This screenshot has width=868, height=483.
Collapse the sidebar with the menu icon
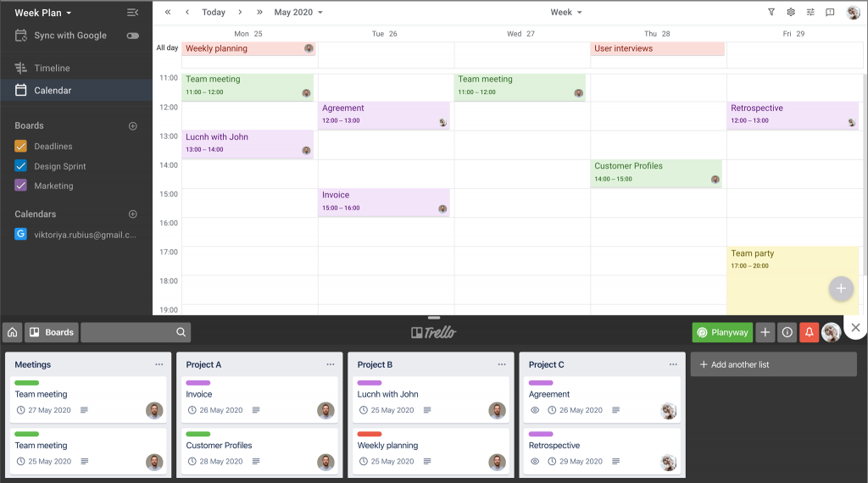point(132,13)
